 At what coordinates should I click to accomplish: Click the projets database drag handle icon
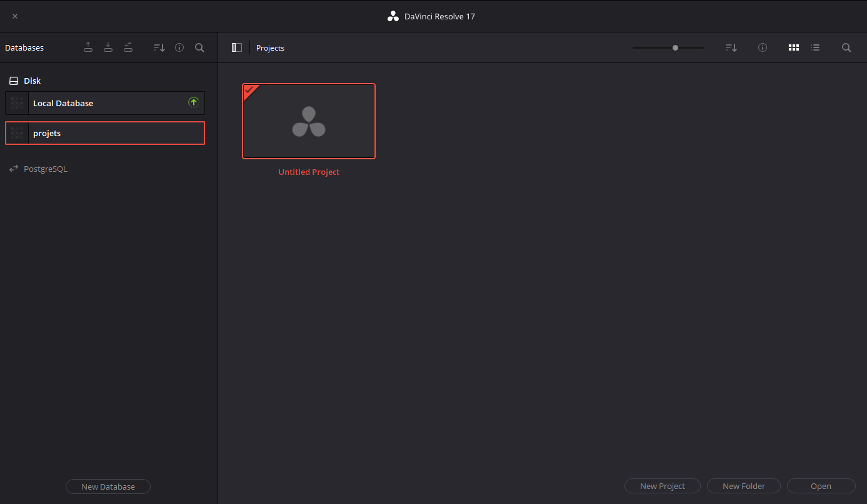pyautogui.click(x=17, y=133)
